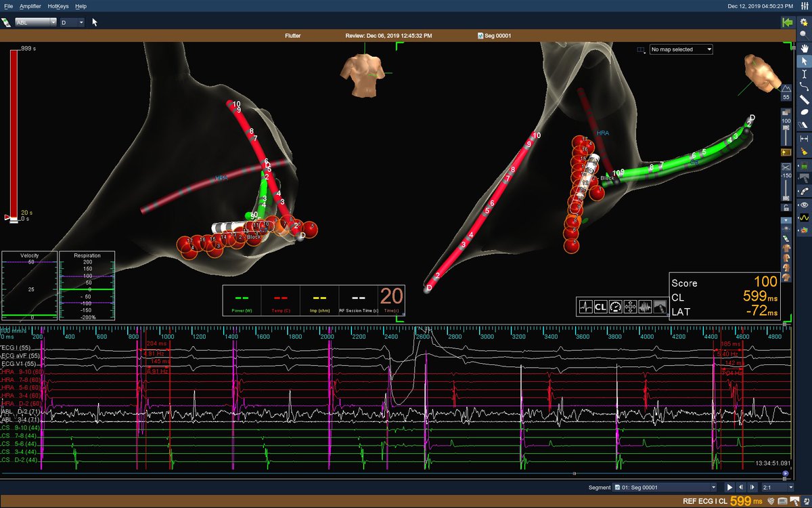Screen dimensions: 812x508
Task: Select the hand pan tool on right sidebar
Action: point(805,49)
